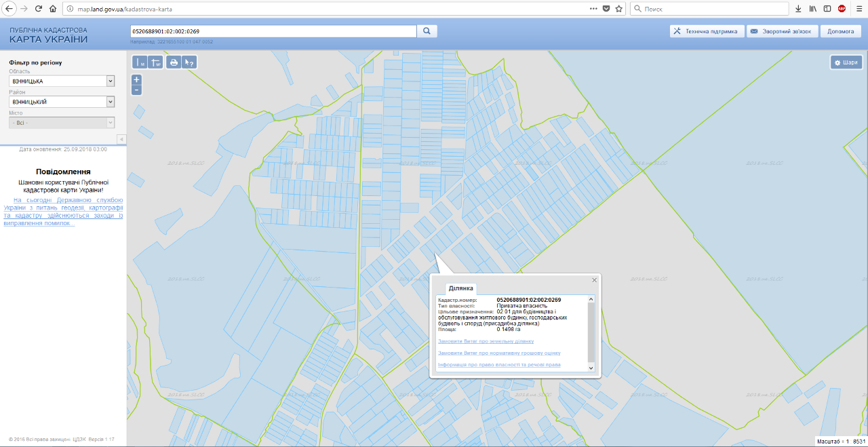Open the geodesy service notice link

click(x=63, y=212)
